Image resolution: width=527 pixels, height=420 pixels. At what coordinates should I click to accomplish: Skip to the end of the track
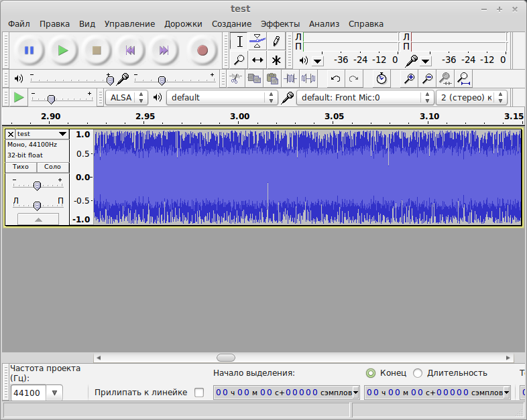(x=164, y=50)
